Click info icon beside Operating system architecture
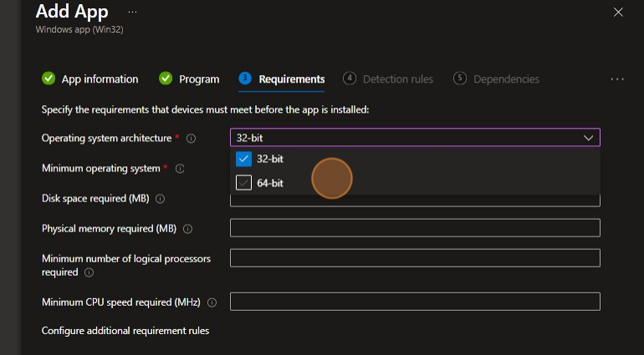Image resolution: width=644 pixels, height=355 pixels. coord(191,139)
